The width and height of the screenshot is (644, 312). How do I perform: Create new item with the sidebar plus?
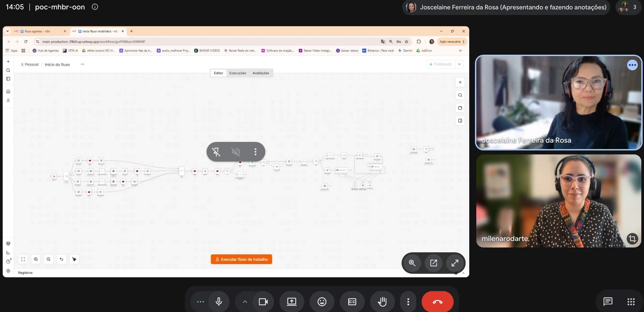point(8,62)
